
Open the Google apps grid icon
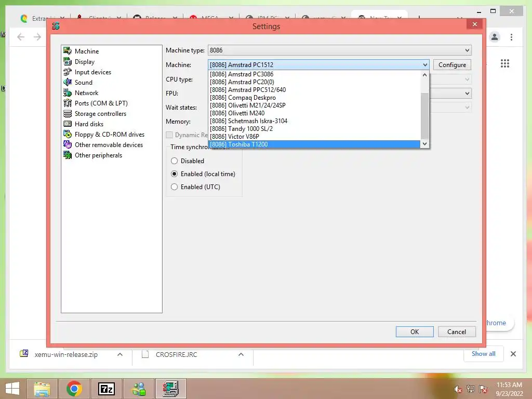(505, 63)
